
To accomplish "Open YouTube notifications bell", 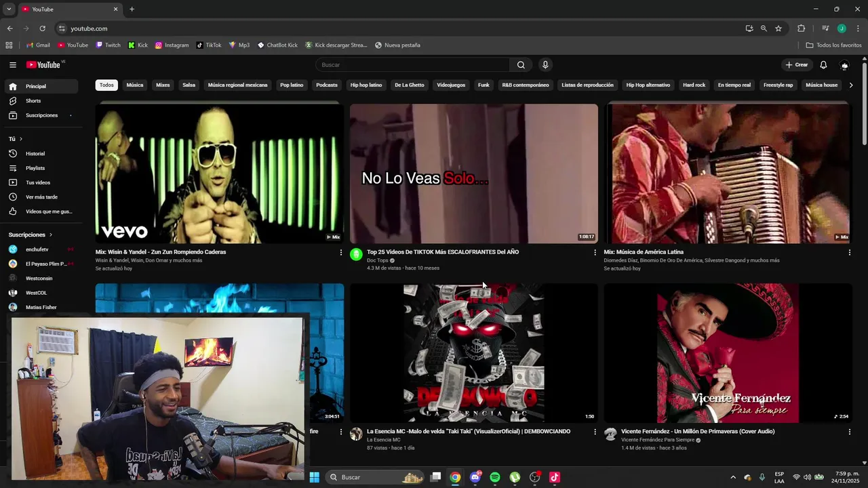I will pyautogui.click(x=823, y=65).
